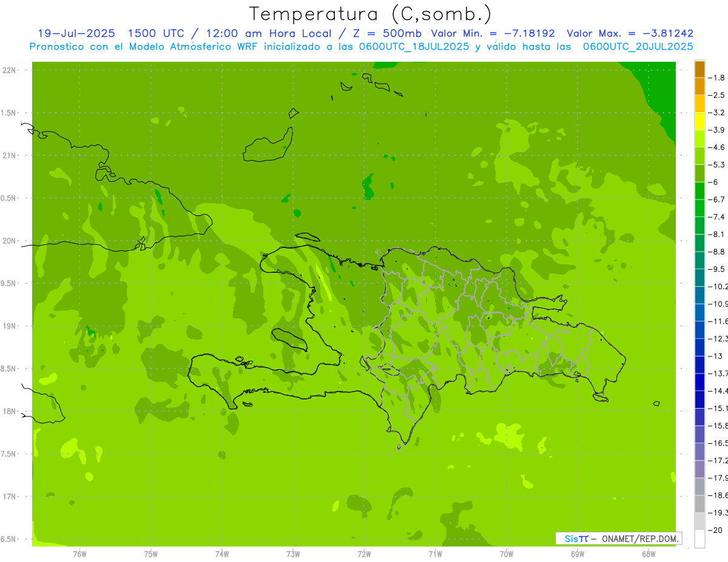Pick the dark blue swatch between -13.7 and -14.4
Image resolution: width=728 pixels, height=562 pixels.
click(x=699, y=381)
